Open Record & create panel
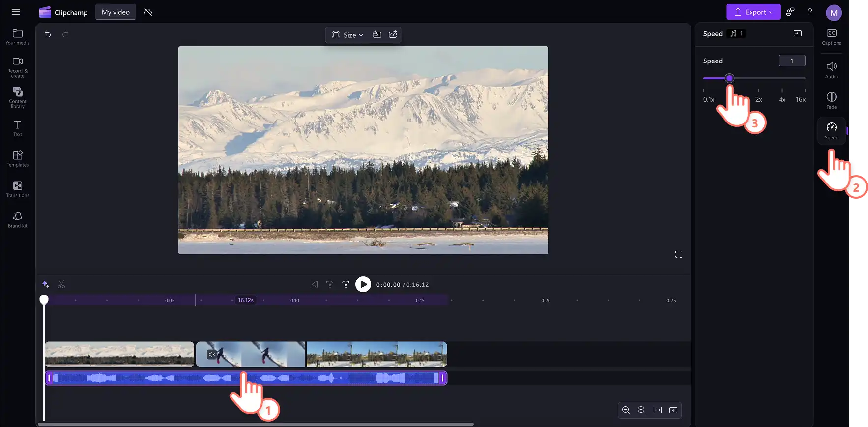The image size is (868, 427). (18, 67)
